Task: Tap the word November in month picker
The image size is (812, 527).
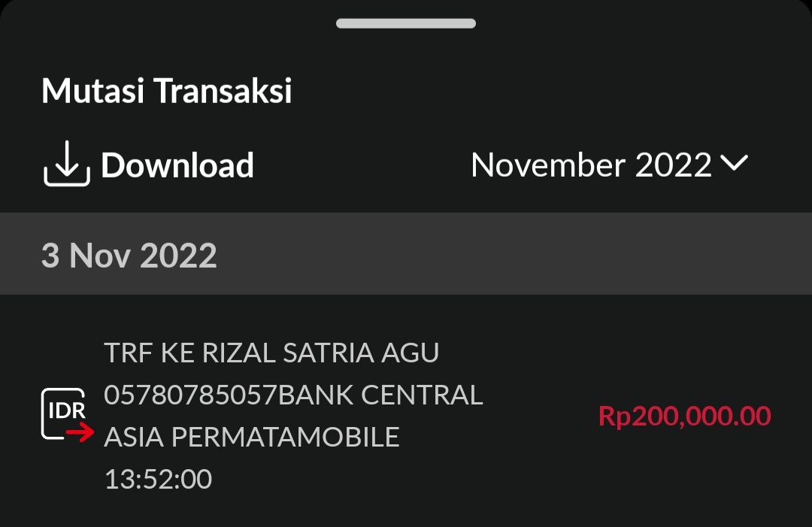Action: [548, 165]
